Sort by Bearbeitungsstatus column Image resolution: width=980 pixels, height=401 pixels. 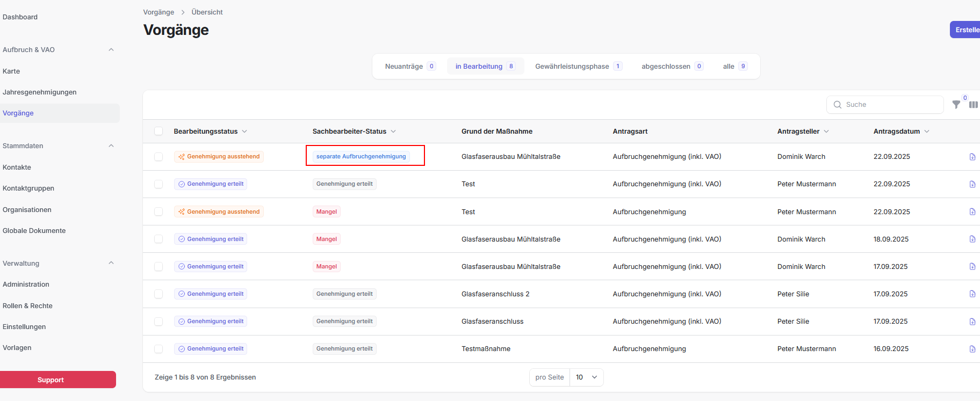210,131
